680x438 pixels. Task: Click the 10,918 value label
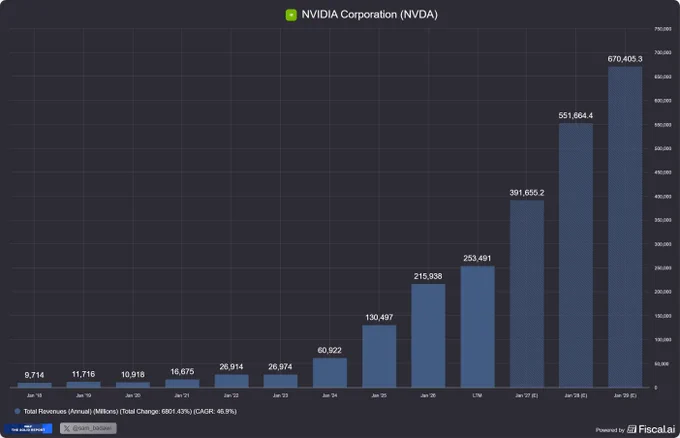(133, 374)
